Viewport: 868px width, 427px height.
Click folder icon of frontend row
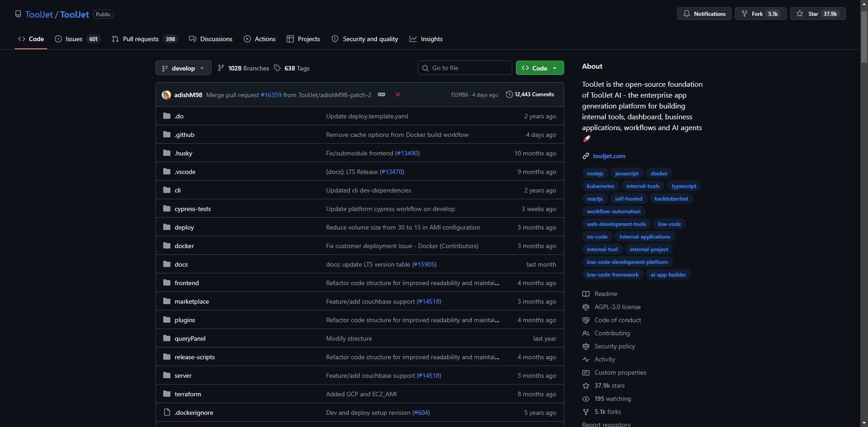(167, 283)
